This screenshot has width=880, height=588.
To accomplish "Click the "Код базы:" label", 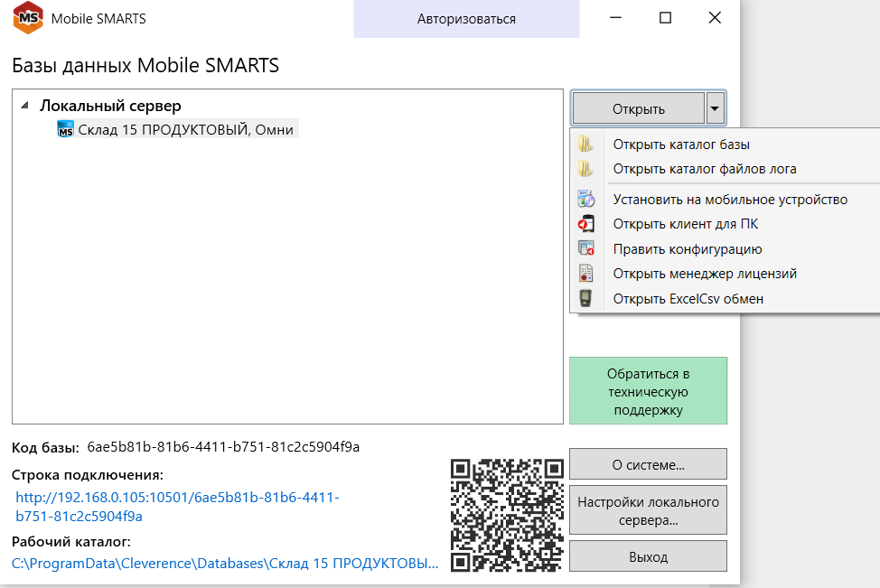I will (x=45, y=448).
